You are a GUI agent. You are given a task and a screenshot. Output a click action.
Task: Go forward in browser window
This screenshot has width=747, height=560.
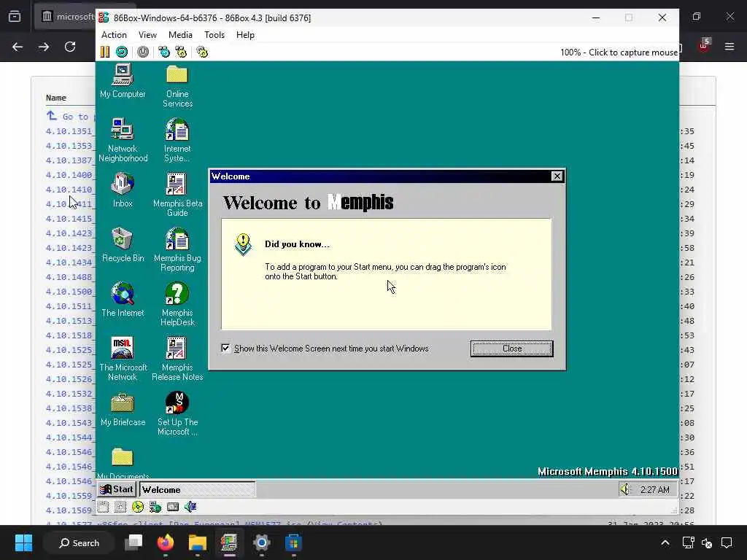pyautogui.click(x=44, y=47)
